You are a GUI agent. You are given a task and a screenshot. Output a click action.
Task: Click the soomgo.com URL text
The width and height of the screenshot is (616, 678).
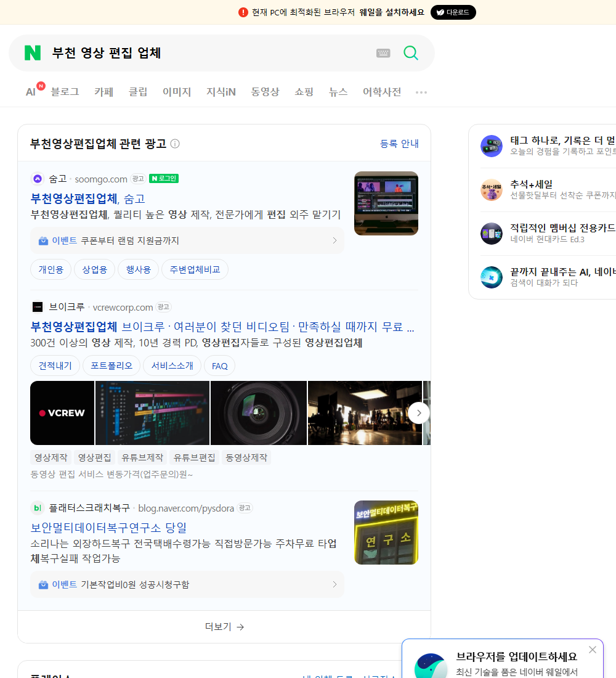101,179
